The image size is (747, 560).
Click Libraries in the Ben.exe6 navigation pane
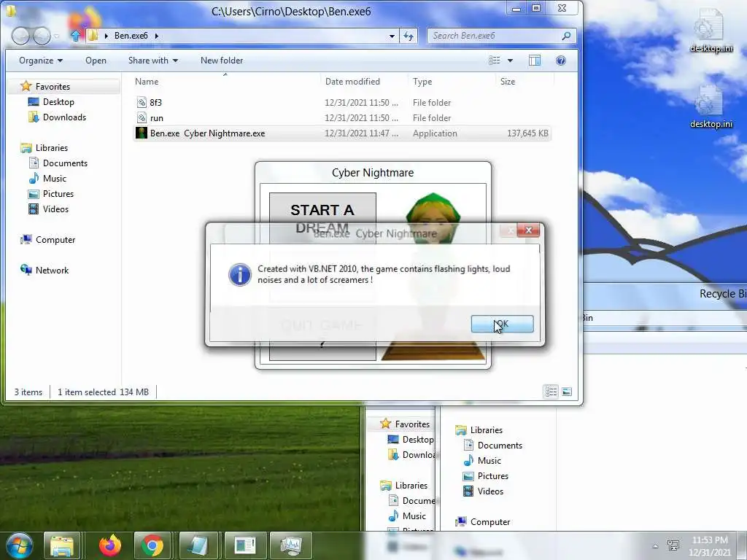click(x=52, y=147)
